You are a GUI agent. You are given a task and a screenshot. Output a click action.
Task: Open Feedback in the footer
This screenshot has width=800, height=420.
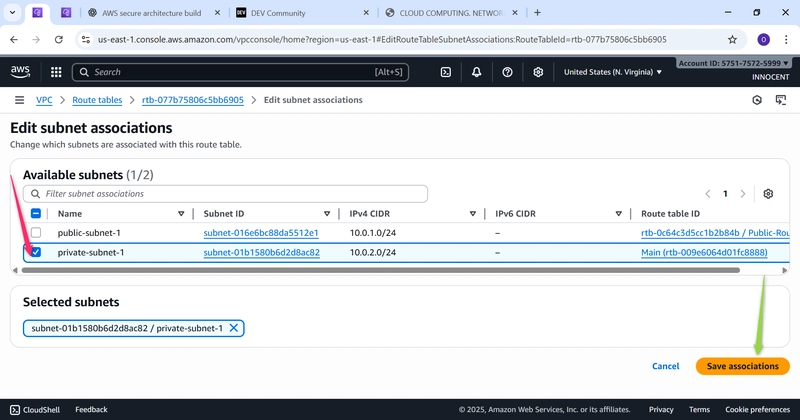(91, 410)
